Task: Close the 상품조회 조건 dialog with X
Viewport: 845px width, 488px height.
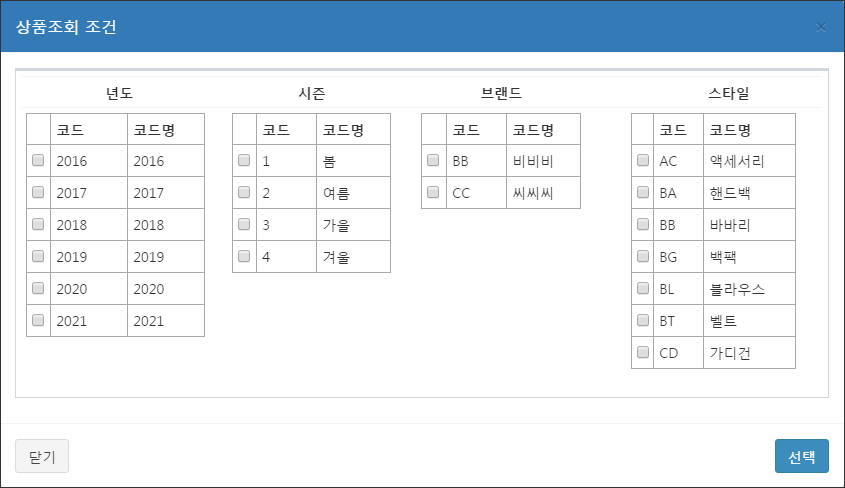Action: pos(821,27)
